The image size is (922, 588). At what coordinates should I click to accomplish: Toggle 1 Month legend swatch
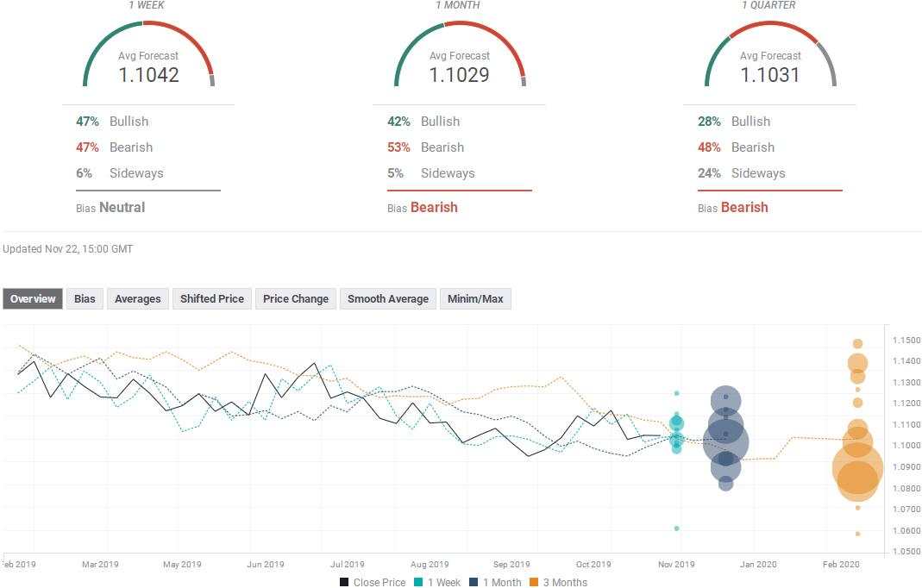[x=474, y=582]
